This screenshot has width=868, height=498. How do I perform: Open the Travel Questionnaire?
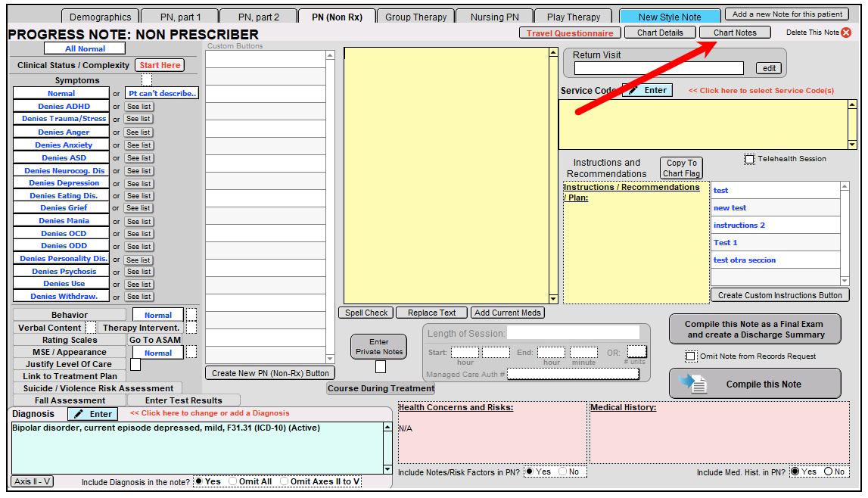570,32
